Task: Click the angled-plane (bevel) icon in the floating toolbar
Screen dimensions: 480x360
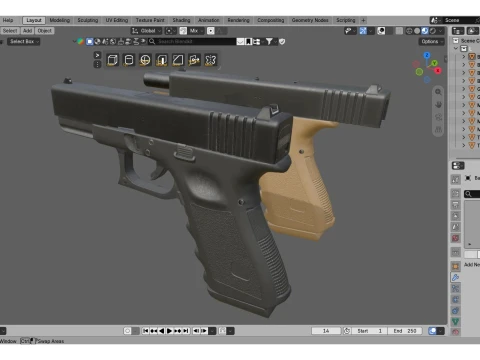Action: (178, 60)
